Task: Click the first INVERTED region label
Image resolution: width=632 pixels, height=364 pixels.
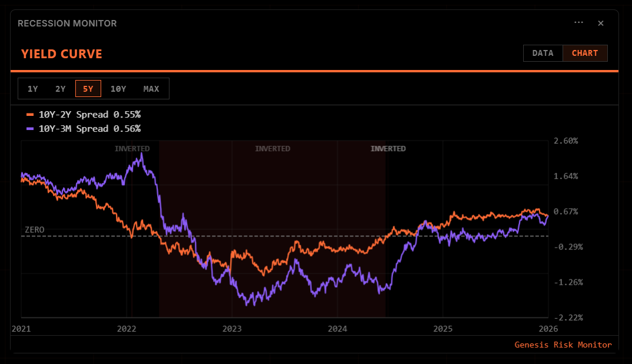Action: click(132, 148)
